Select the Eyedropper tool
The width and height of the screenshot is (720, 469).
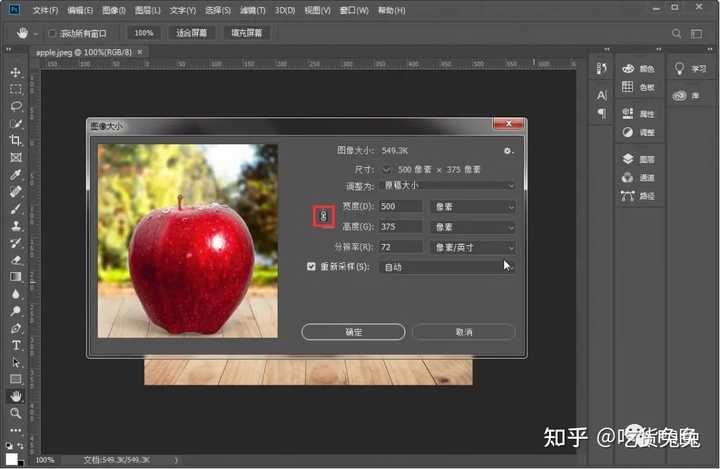coord(16,174)
